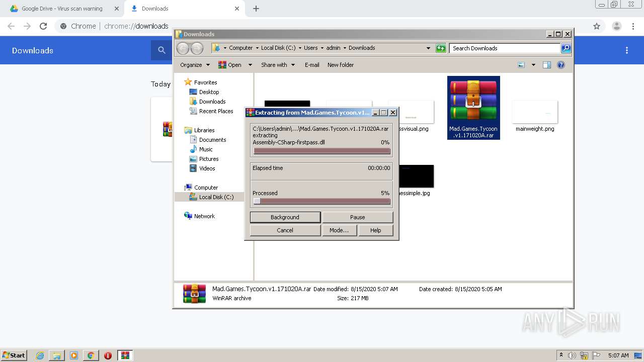The image size is (644, 362).
Task: Click the volume icon in the system tray
Action: pyautogui.click(x=572, y=355)
